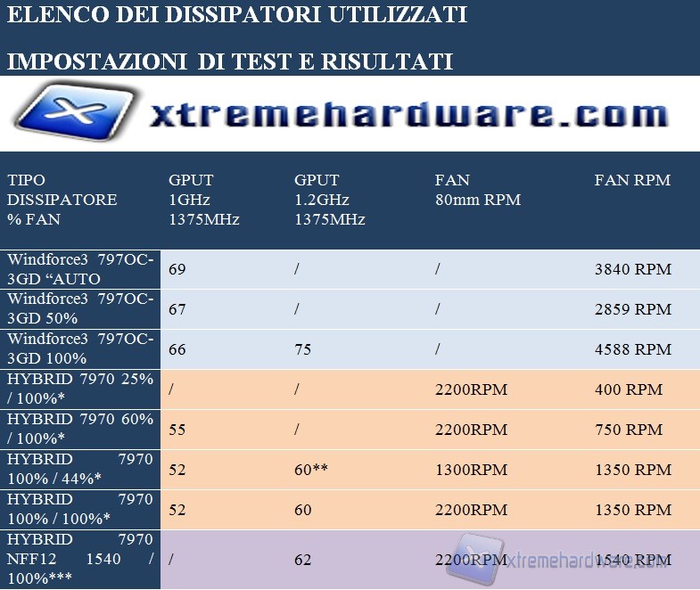The image size is (700, 590).
Task: Click the "GPUT 1.2GHz 1375MHz" column header
Action: (x=330, y=200)
